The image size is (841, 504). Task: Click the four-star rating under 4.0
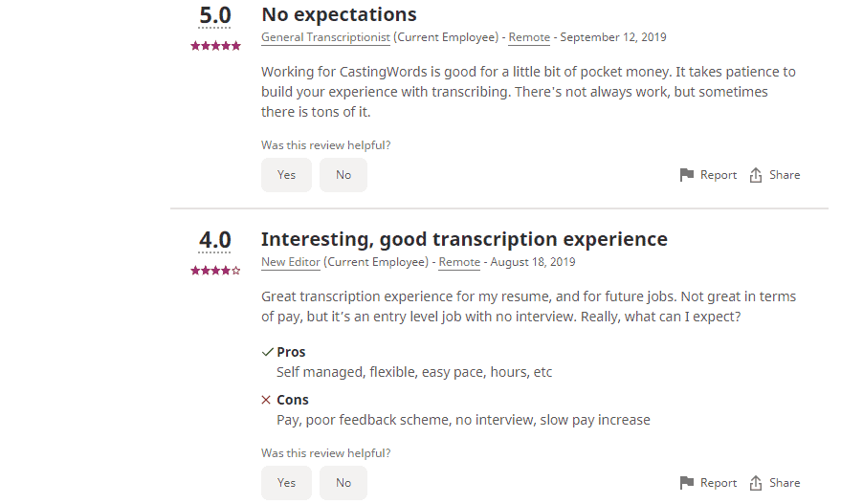click(x=215, y=271)
